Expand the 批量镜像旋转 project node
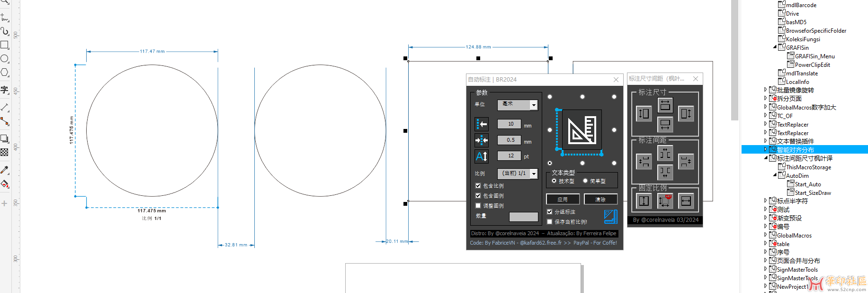The width and height of the screenshot is (868, 293). (766, 89)
